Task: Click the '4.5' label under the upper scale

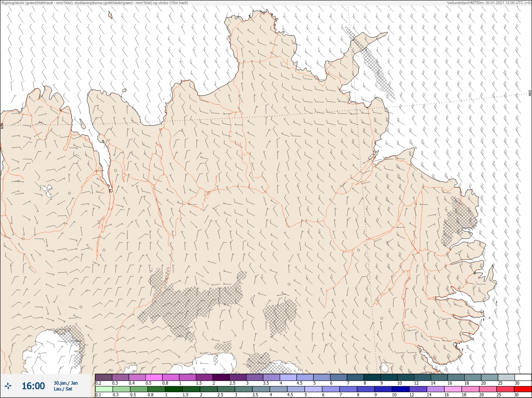Action: tap(299, 383)
